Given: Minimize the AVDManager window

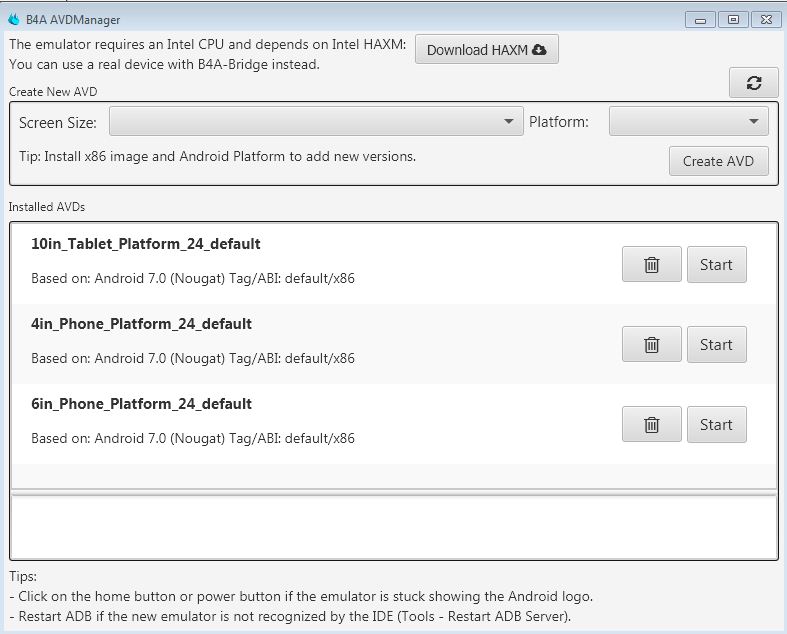Looking at the screenshot, I should click(700, 19).
